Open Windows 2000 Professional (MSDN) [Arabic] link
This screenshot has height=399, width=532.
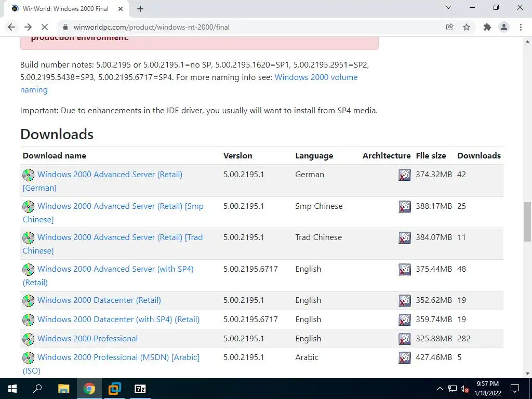[118, 357]
